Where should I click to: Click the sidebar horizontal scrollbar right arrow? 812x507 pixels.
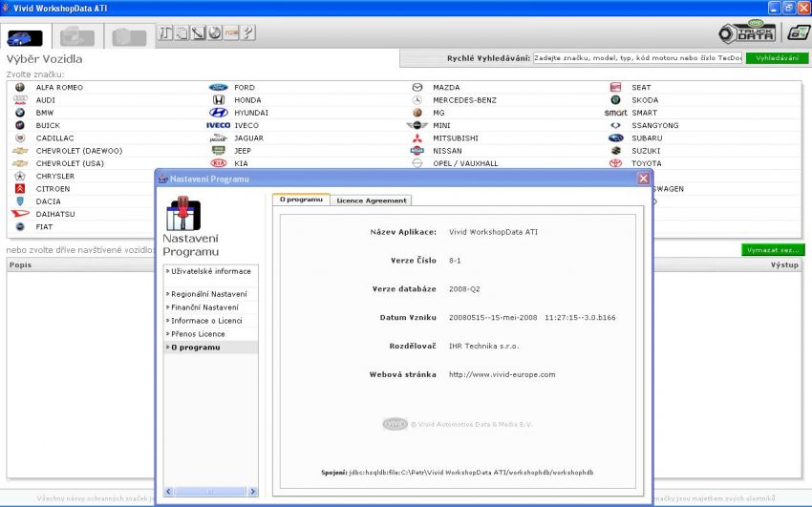(252, 491)
